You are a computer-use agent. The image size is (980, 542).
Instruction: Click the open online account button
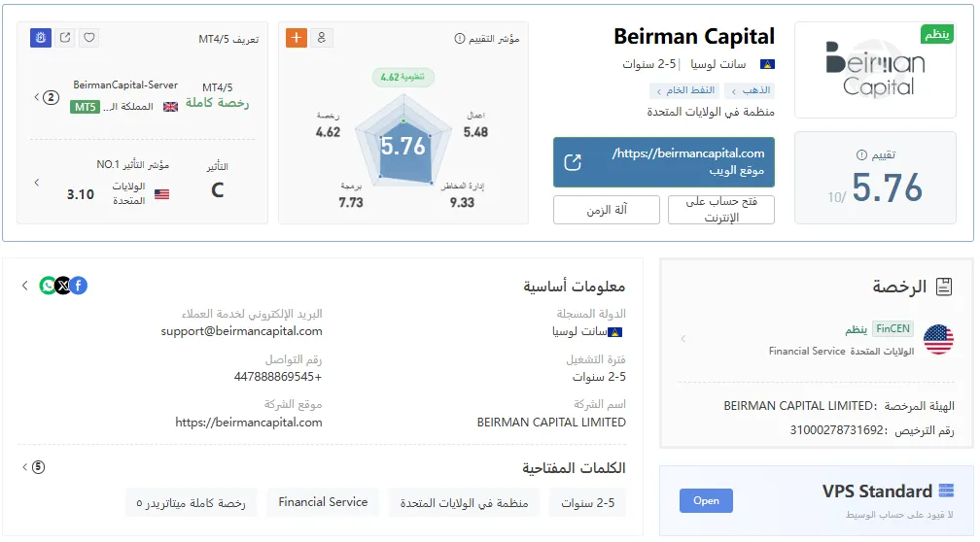tap(721, 210)
